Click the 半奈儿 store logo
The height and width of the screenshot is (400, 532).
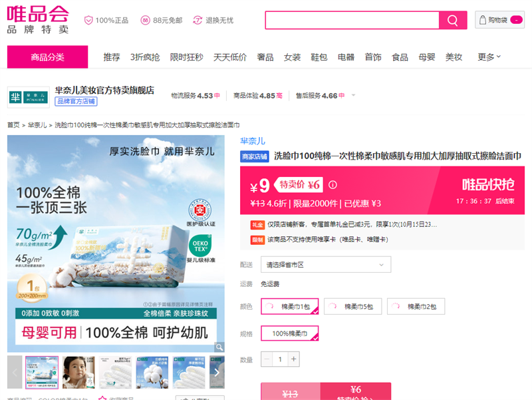point(28,97)
